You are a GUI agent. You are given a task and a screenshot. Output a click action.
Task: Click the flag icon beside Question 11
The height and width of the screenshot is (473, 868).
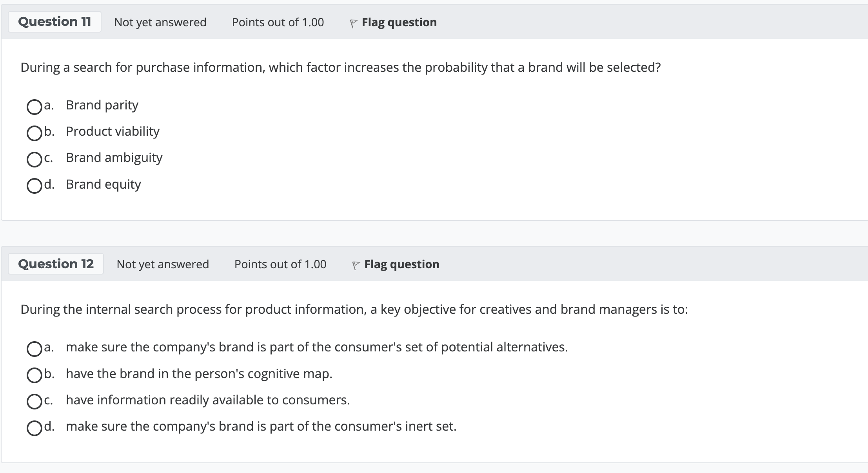[x=352, y=22]
